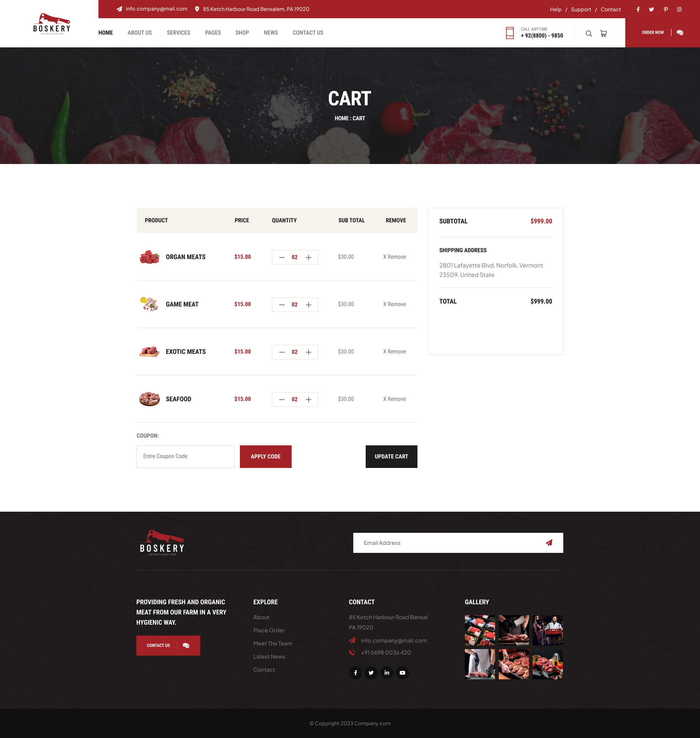Click the phone icon in contact section
Screen dimensions: 700x738
click(x=352, y=652)
